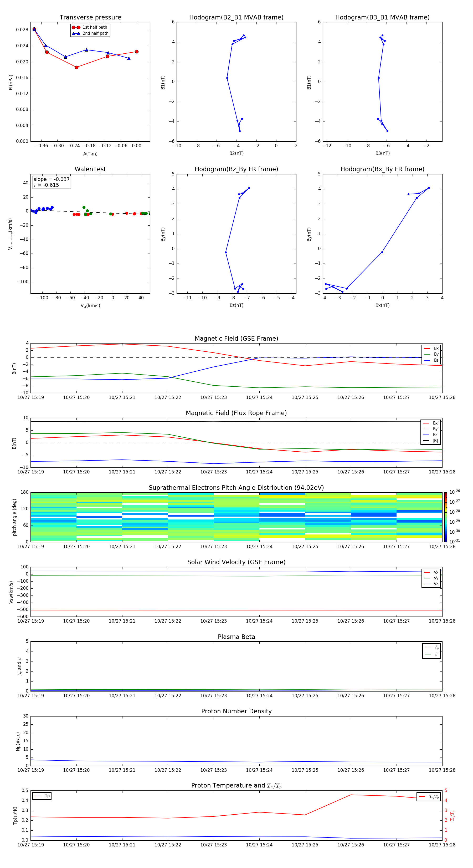Click the 'Pt(nPa)' y-axis label
Viewport: 473px width, 868px height.
point(11,82)
